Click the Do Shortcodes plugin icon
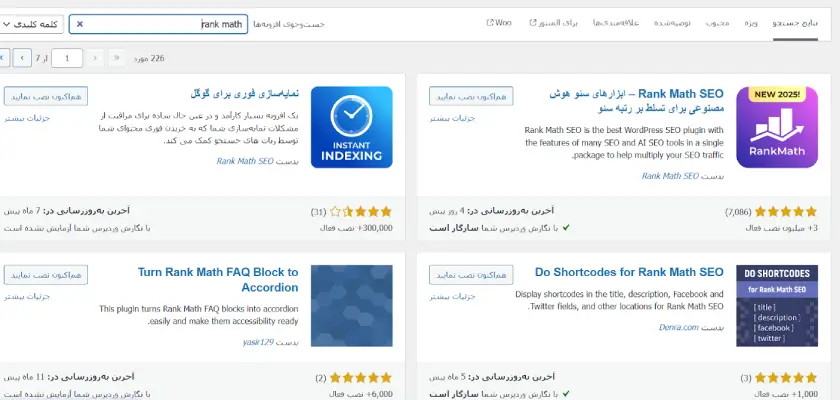840x400 pixels. click(x=777, y=306)
